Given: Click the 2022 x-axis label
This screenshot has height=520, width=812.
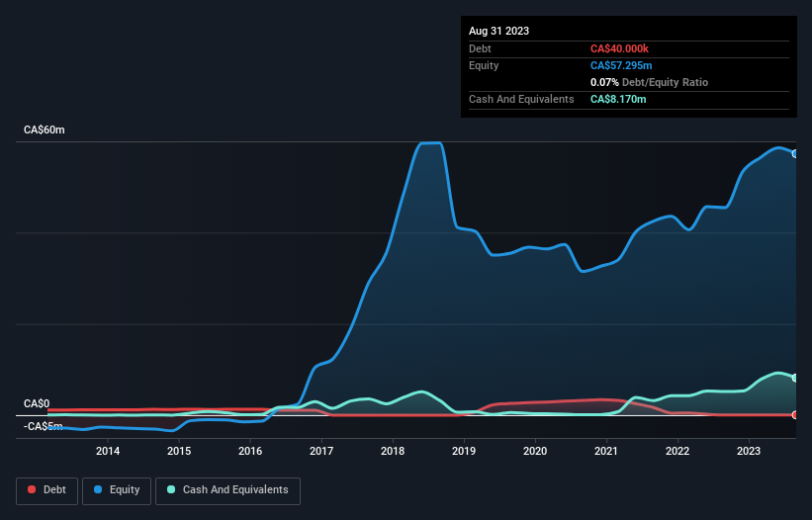Looking at the screenshot, I should 677,451.
